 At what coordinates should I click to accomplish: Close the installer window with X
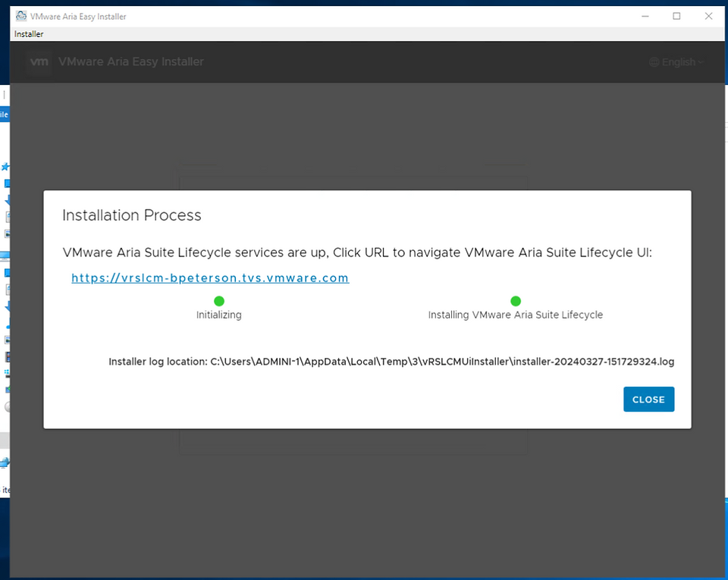(x=708, y=16)
